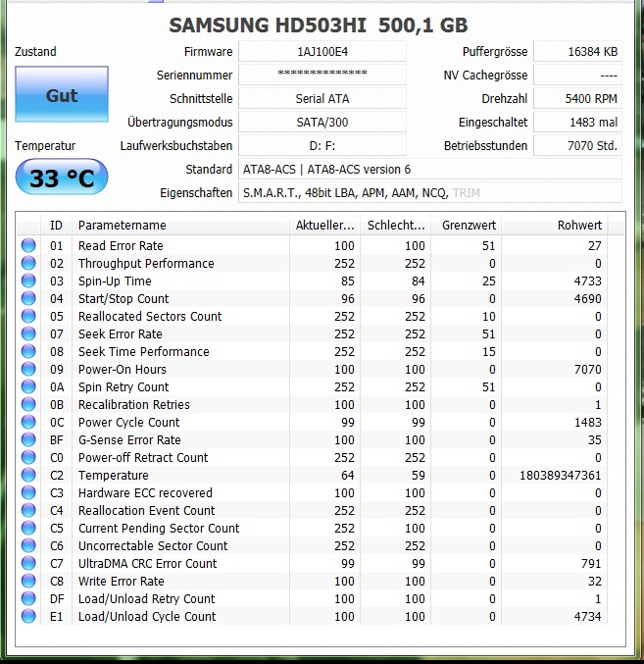Click raw value 4690 in Start/Stop Count row
Image resolution: width=644 pixels, height=664 pixels.
(588, 298)
